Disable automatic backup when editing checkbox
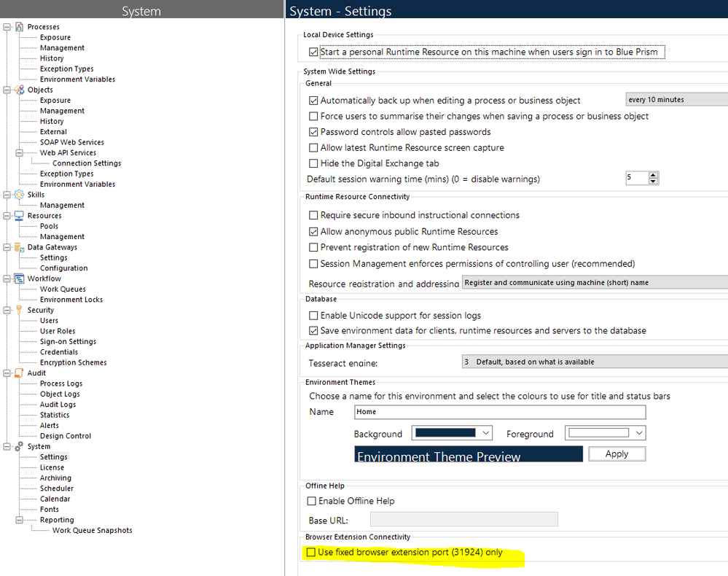The image size is (728, 576). pos(313,101)
